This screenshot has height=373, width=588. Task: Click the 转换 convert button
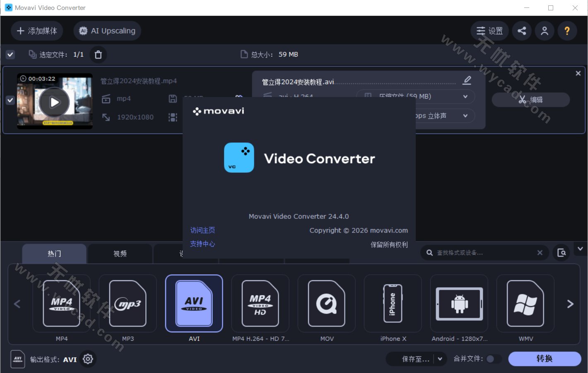[x=545, y=358]
